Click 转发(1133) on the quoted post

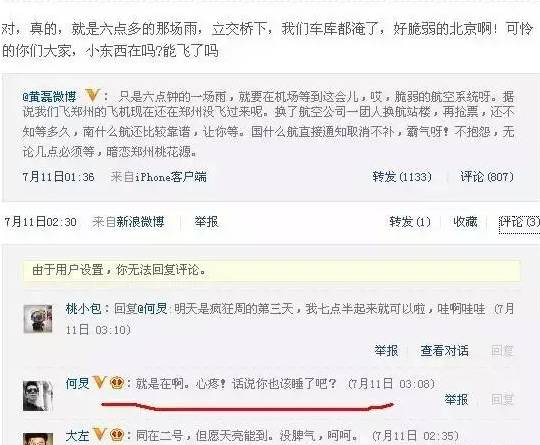[x=402, y=177]
